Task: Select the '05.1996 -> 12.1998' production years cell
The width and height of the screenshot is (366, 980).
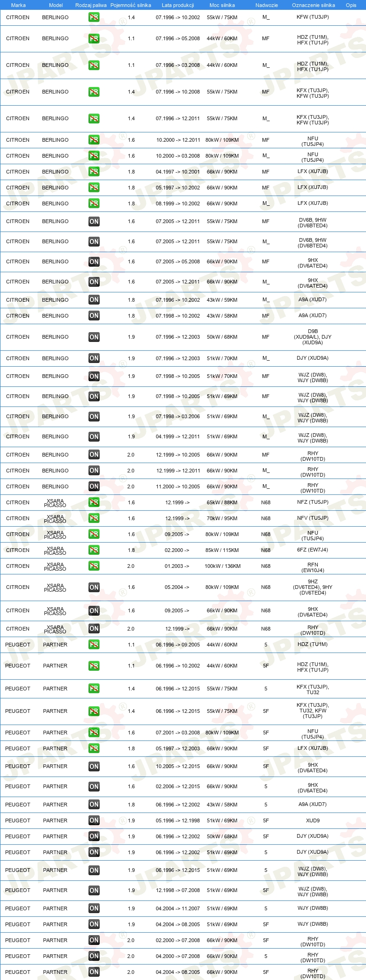Action: 178,820
